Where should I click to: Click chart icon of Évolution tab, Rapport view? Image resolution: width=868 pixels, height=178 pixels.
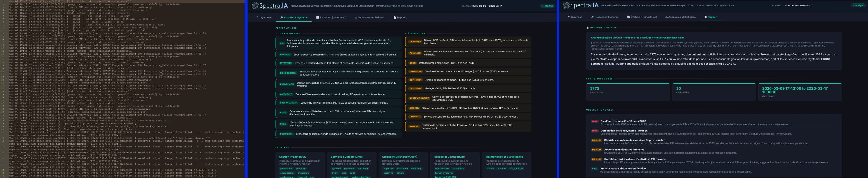(x=628, y=17)
